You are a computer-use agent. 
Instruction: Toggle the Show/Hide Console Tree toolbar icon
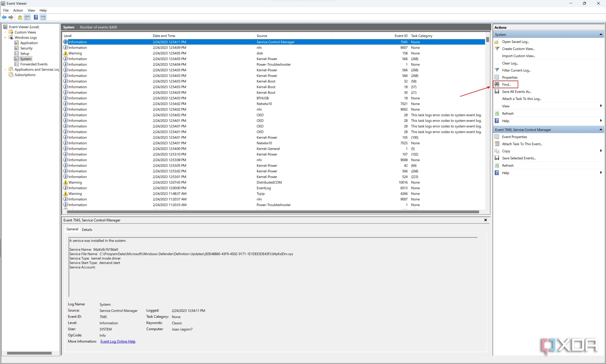coord(27,17)
